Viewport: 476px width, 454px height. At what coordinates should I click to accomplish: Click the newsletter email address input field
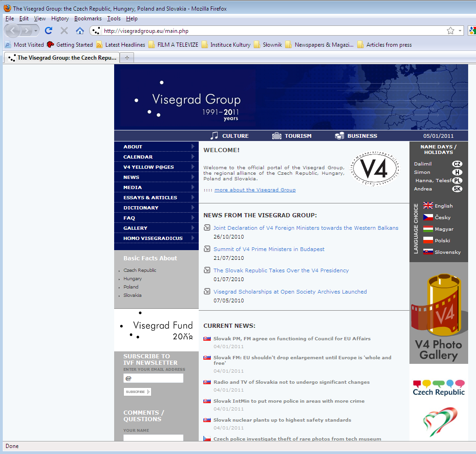click(153, 378)
